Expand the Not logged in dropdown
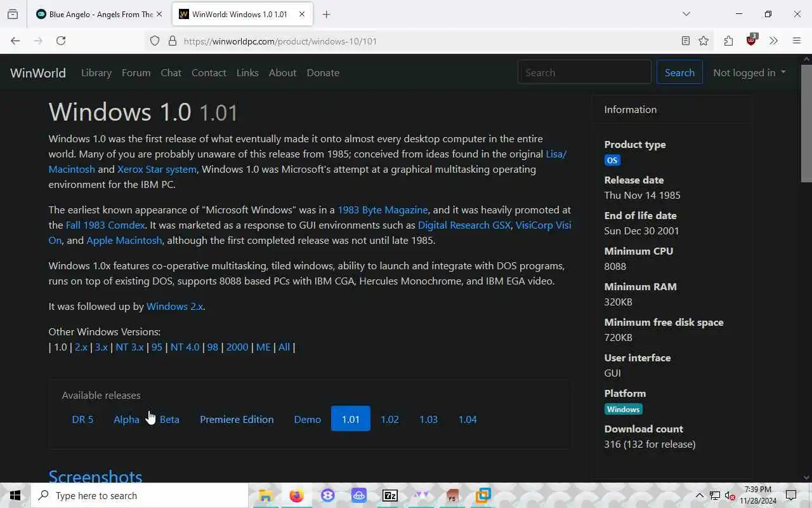Viewport: 812px width, 508px height. click(x=749, y=72)
